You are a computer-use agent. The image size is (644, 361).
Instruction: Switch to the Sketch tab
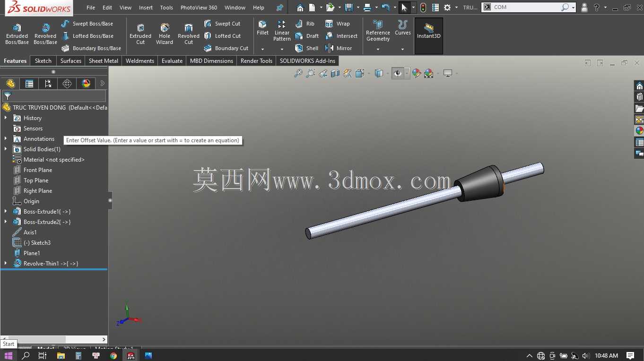tap(43, 61)
